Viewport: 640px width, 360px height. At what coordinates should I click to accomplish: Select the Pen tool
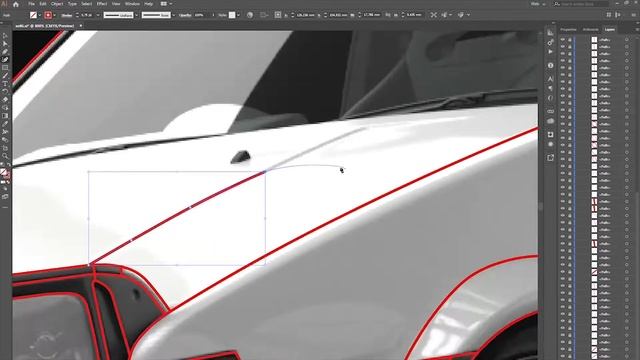pyautogui.click(x=5, y=52)
